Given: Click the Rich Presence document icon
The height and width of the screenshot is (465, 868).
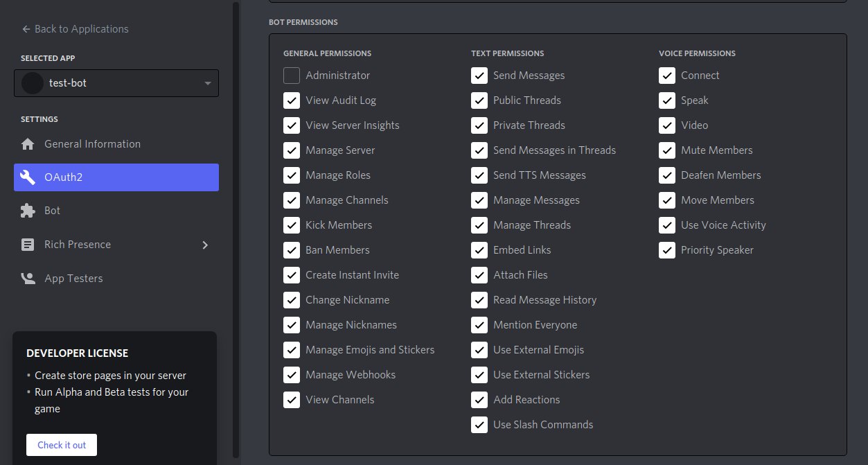Looking at the screenshot, I should tap(28, 245).
